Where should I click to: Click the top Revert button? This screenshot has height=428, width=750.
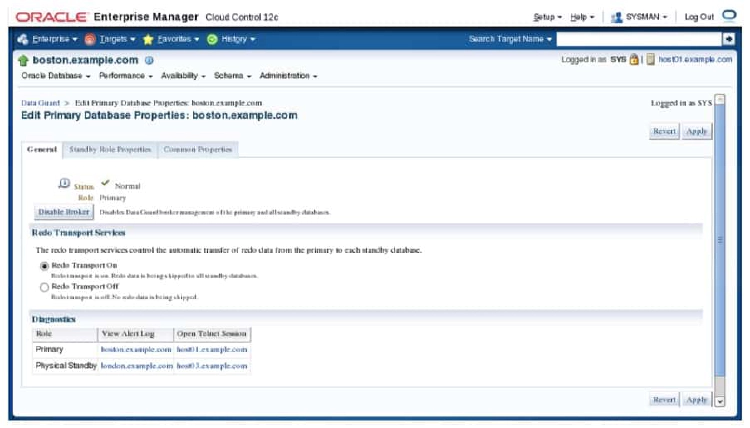point(664,132)
